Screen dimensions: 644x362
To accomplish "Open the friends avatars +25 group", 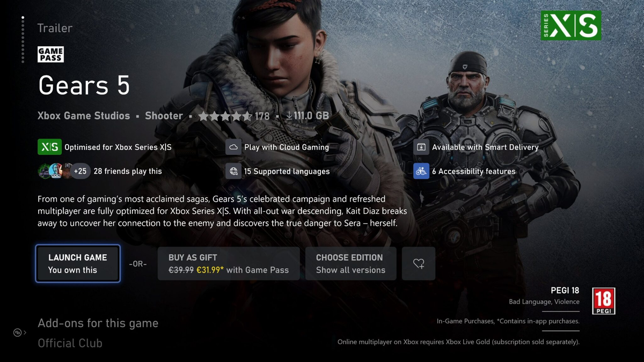I will tap(64, 171).
